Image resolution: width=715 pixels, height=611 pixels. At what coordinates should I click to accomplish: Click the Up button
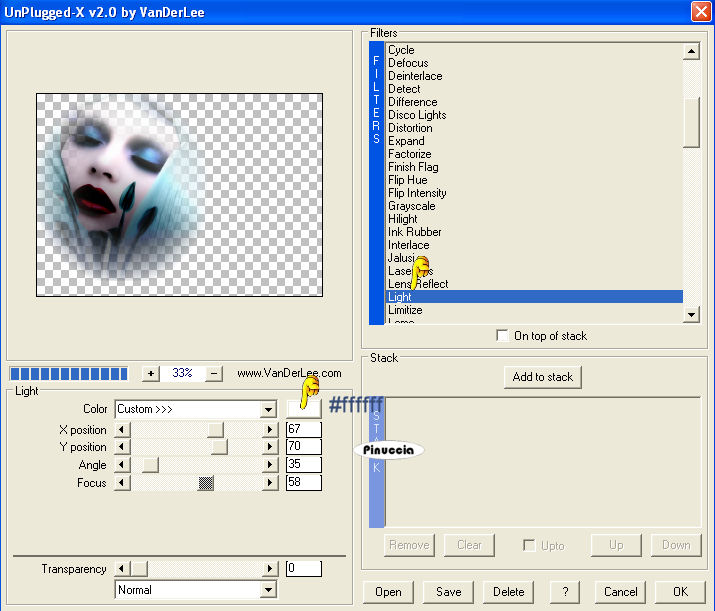[x=616, y=545]
